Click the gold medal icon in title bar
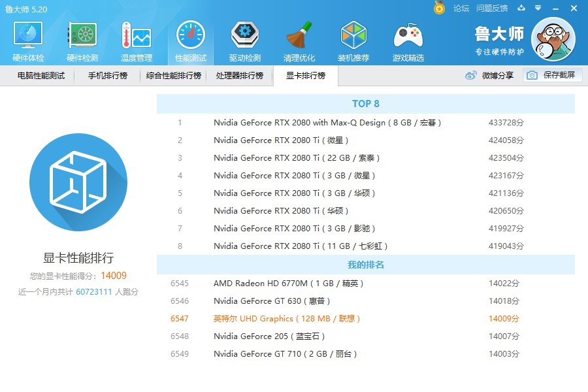Screen dimensions: 588x392 pos(440,8)
